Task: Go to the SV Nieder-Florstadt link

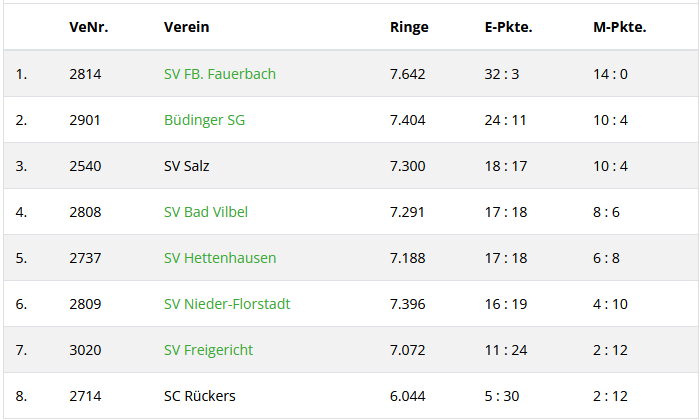Action: pos(226,304)
